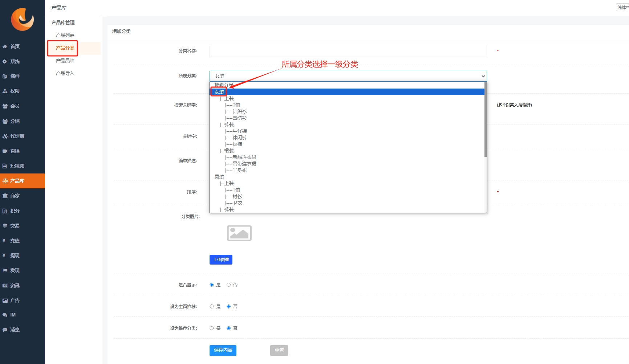Pick 雪纺衫 from the category list

347,118
